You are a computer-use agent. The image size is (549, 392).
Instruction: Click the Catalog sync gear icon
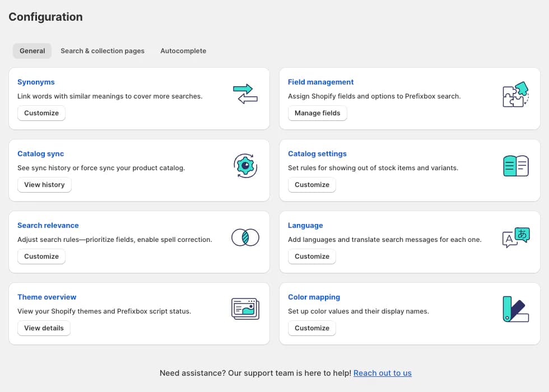pos(245,166)
